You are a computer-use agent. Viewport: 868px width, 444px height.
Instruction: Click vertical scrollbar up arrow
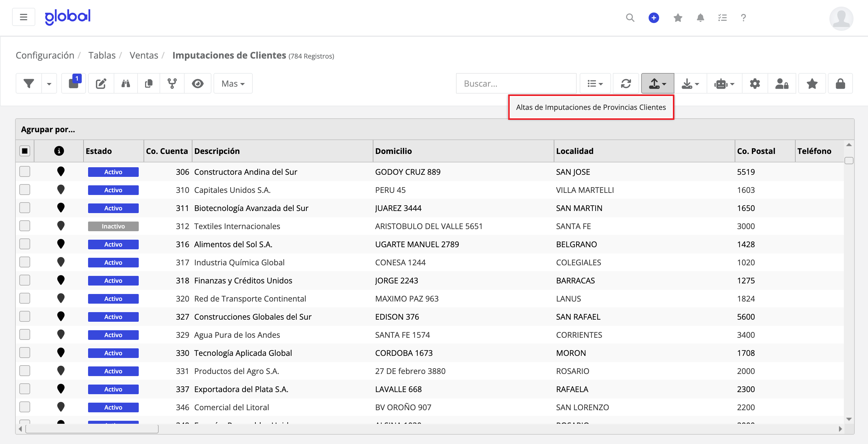849,145
